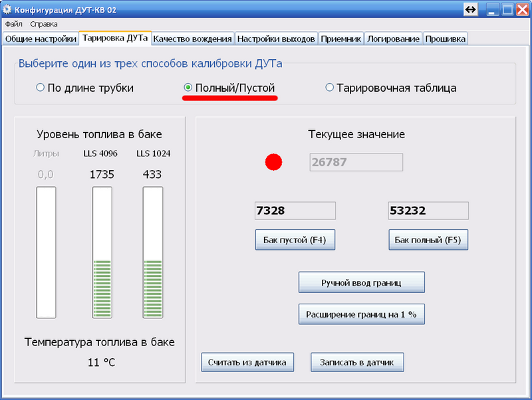Click the temperature reading '11 °C'

pyautogui.click(x=102, y=362)
